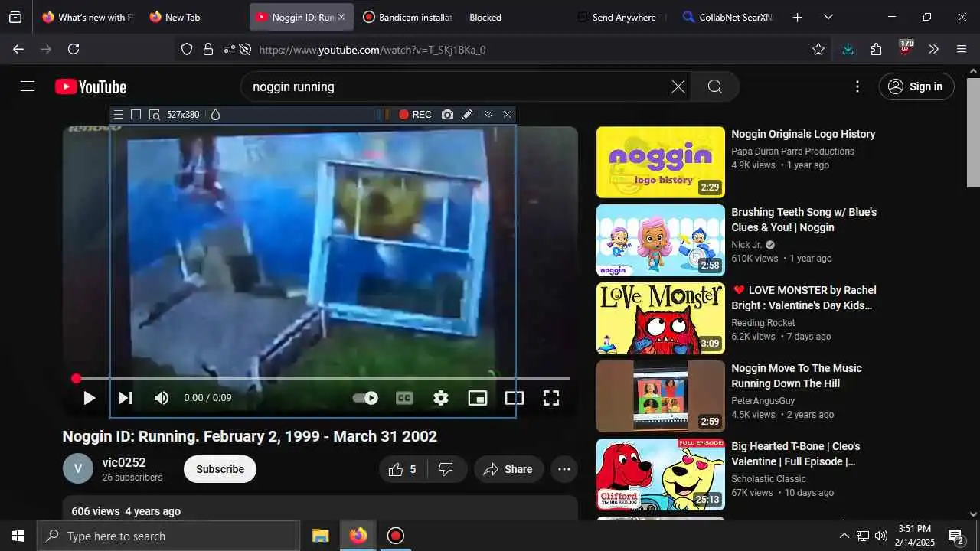
Task: Open vic0252 channel avatar
Action: (78, 468)
